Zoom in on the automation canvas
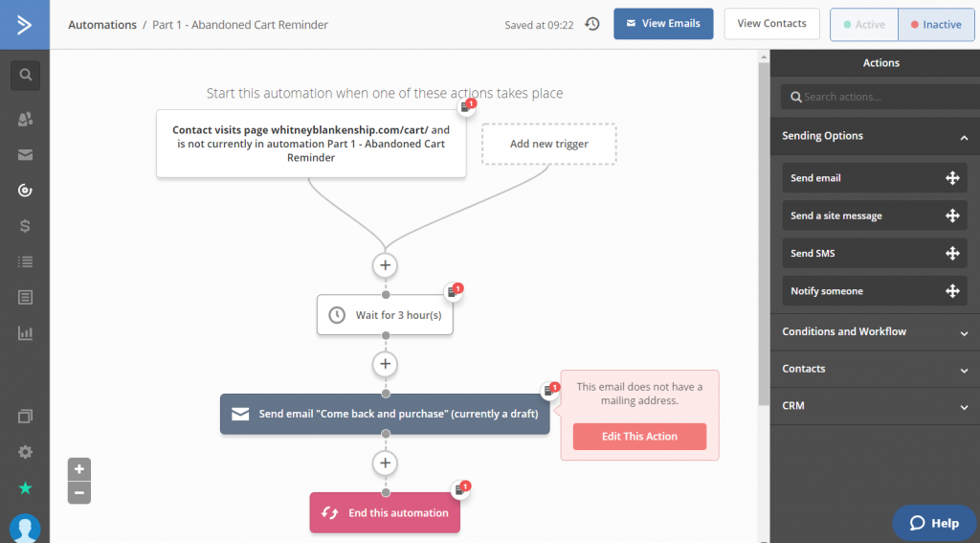The height and width of the screenshot is (543, 980). click(x=79, y=469)
